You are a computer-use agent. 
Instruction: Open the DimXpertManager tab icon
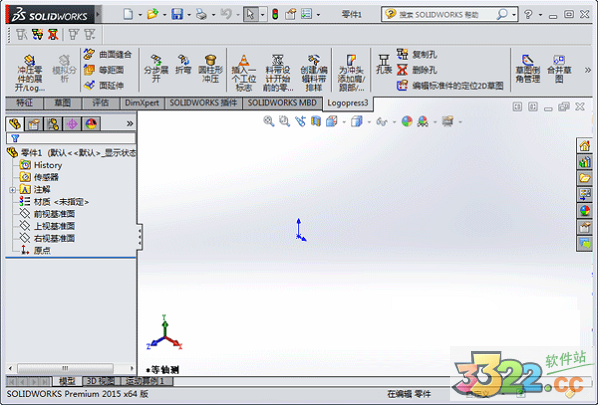[72, 124]
